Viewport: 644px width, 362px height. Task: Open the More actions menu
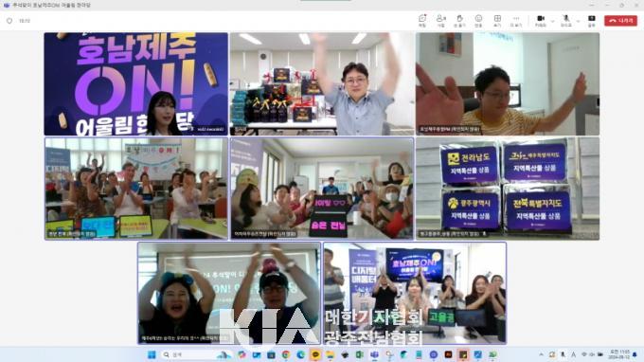(516, 20)
